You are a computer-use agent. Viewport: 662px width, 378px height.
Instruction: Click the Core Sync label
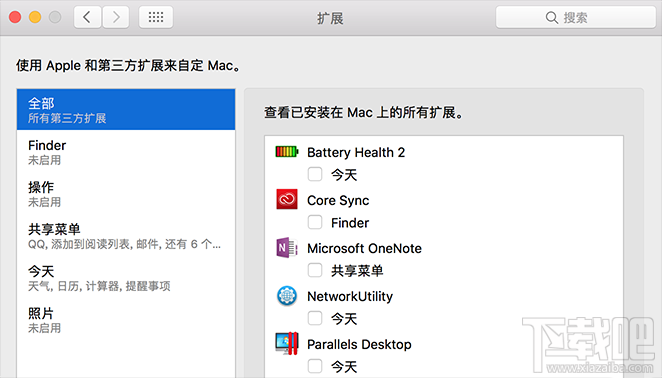338,200
